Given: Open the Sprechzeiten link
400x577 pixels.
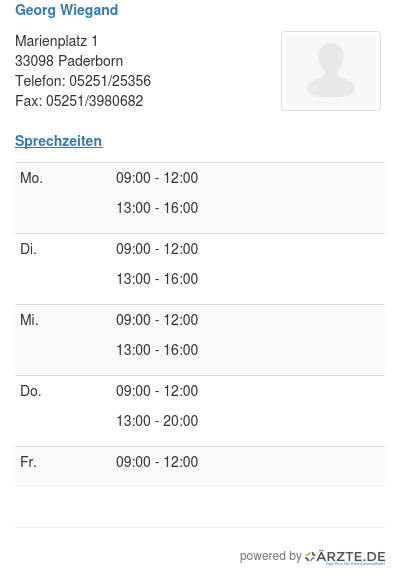Looking at the screenshot, I should pos(59,141).
